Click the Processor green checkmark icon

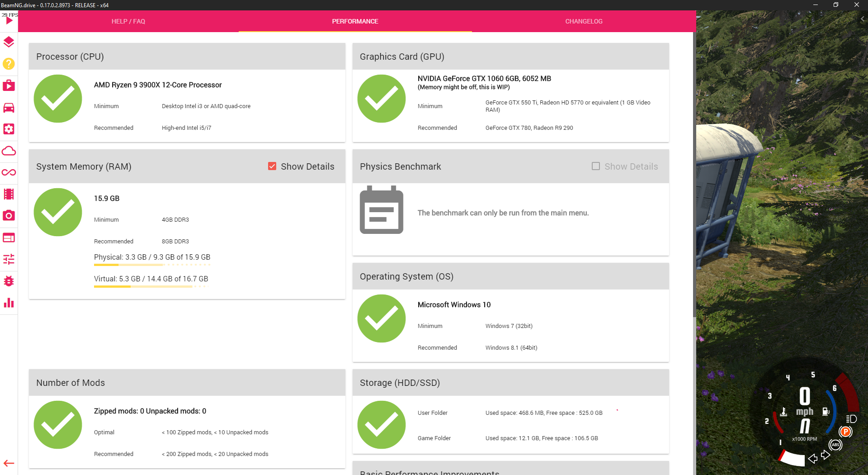(58, 99)
